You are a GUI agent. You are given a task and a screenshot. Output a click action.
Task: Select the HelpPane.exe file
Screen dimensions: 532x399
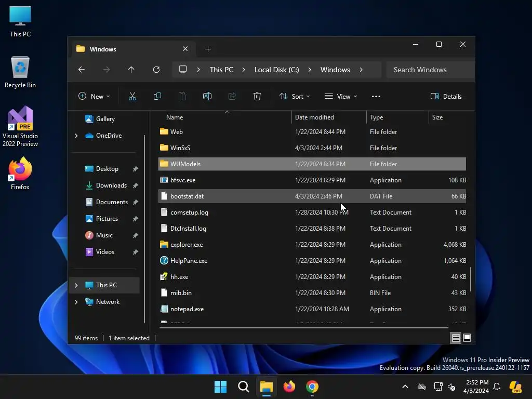[x=312, y=261]
